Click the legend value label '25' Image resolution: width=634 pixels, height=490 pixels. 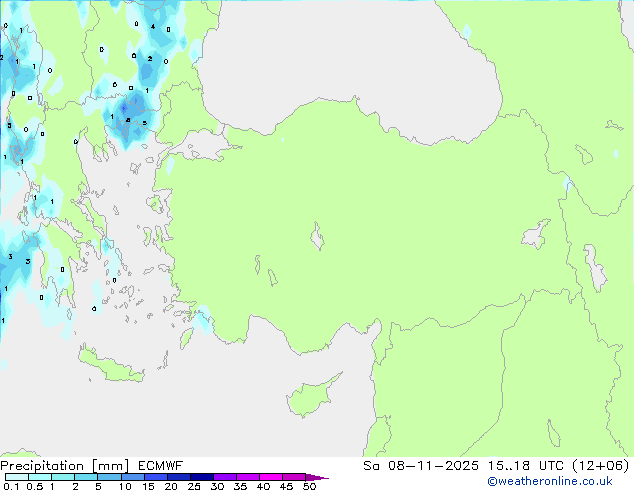tap(194, 486)
